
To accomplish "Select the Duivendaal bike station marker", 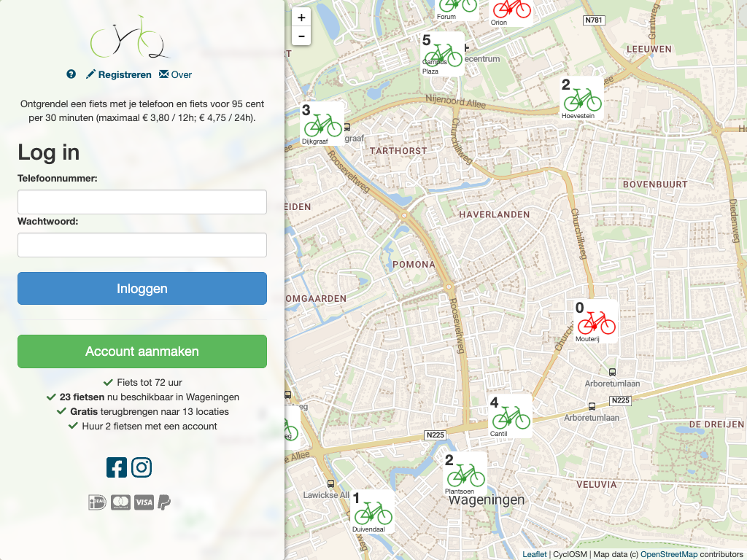I will pos(372,511).
